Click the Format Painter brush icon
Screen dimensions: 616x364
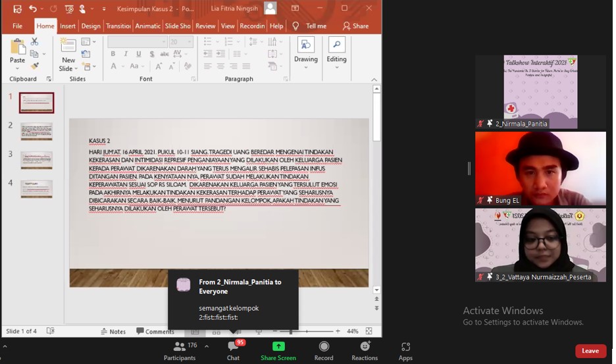[34, 66]
